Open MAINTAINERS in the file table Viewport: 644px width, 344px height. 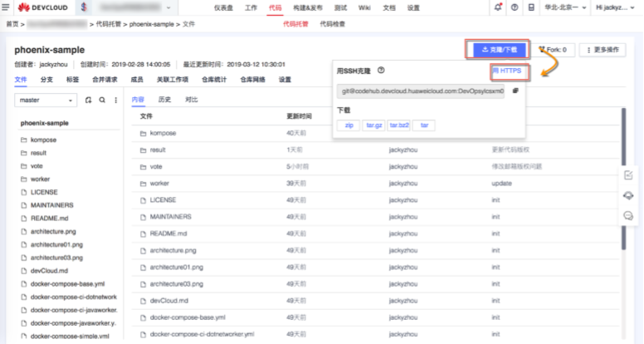point(170,217)
